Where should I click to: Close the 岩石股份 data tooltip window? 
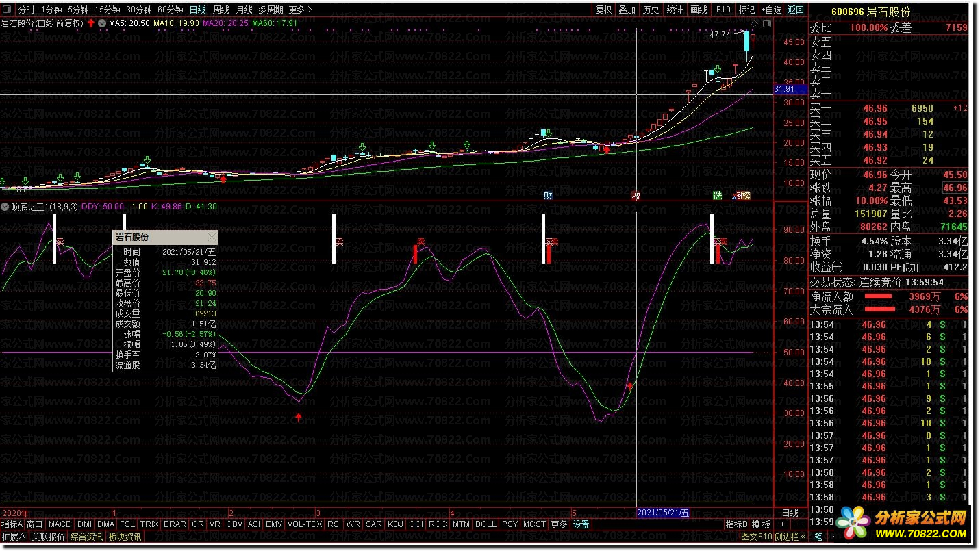212,238
